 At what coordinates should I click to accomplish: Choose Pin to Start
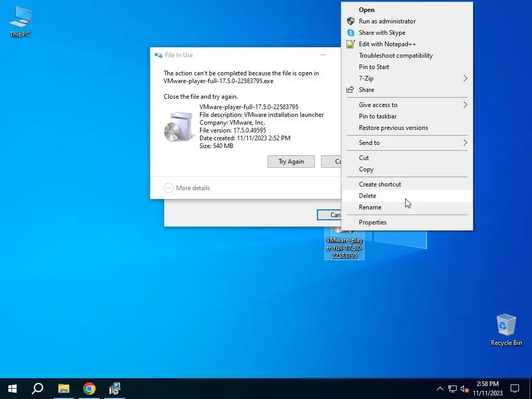pos(407,67)
